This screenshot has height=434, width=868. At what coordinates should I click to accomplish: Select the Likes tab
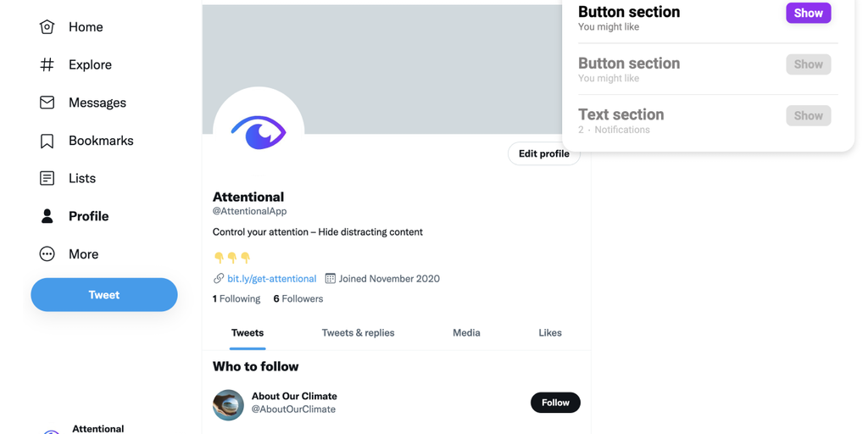550,333
